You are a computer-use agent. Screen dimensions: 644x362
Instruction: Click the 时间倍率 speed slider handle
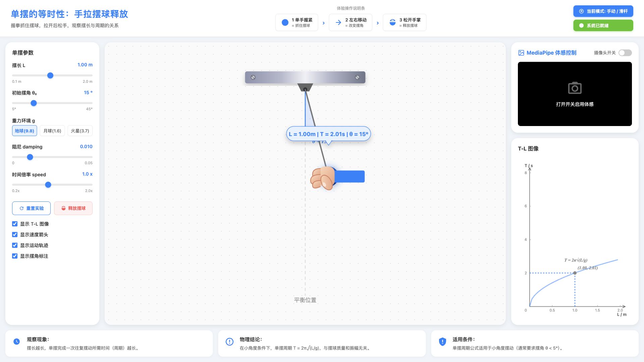point(48,185)
